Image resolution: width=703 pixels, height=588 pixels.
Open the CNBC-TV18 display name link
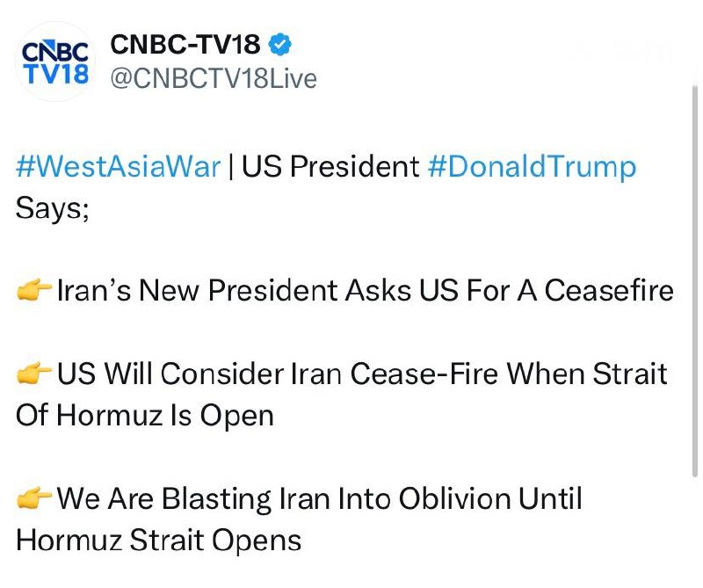point(185,44)
